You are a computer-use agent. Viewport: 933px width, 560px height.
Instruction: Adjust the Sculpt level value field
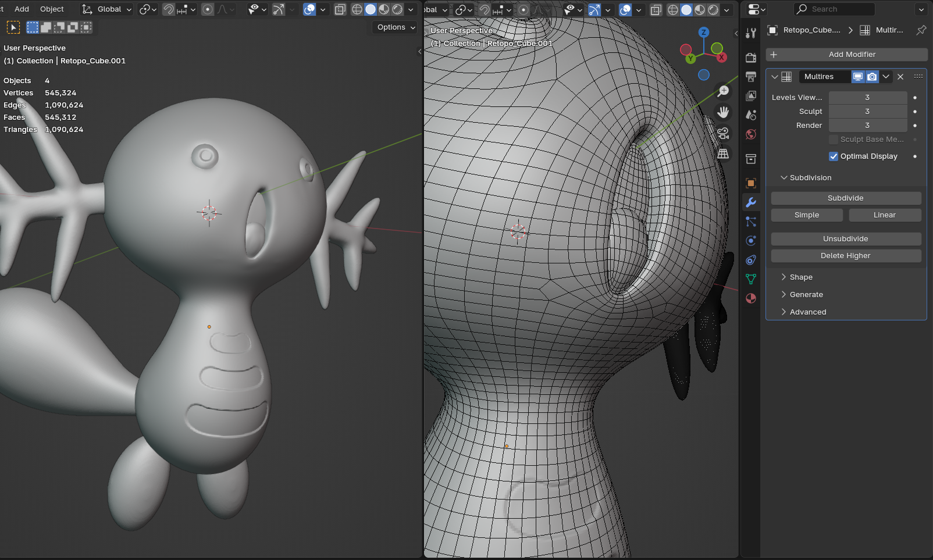coord(867,112)
